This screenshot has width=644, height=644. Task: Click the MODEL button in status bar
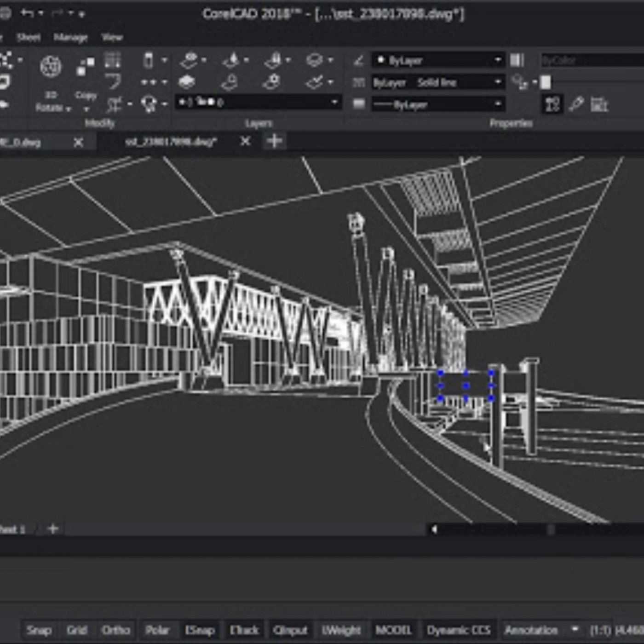[393, 630]
